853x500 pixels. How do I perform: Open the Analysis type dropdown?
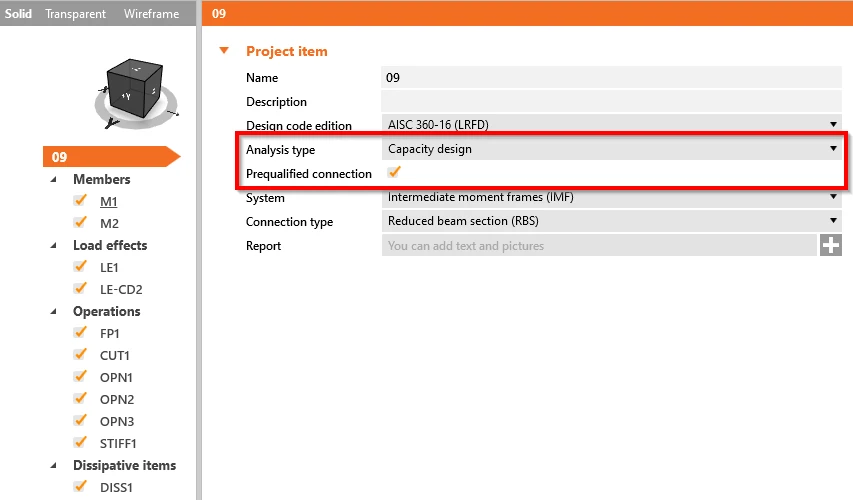pos(612,149)
